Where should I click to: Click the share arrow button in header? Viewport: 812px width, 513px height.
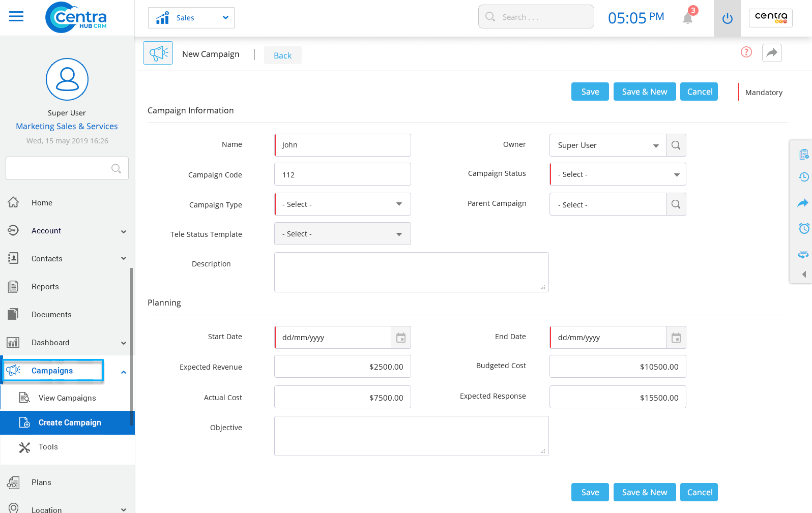[772, 52]
